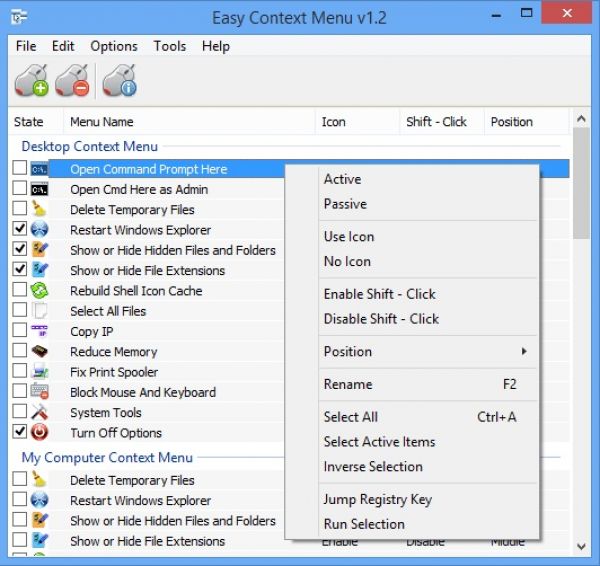Check the Block Mouse And Keyboard checkbox

20,391
